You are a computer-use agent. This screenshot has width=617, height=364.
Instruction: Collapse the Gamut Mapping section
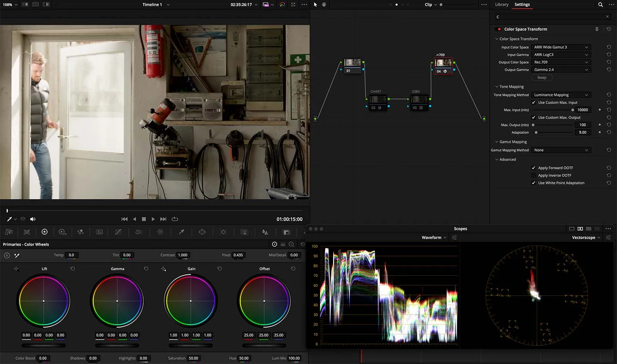[497, 142]
